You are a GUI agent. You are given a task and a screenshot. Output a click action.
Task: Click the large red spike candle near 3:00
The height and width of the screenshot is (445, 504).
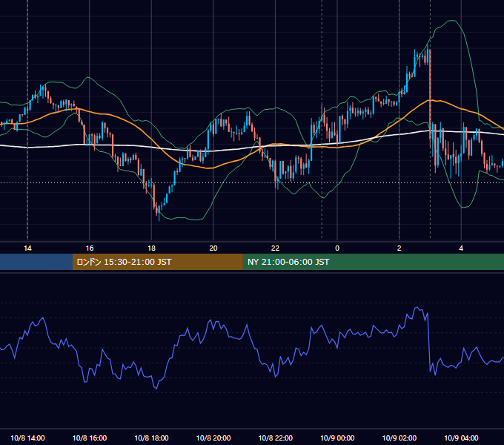[x=430, y=93]
